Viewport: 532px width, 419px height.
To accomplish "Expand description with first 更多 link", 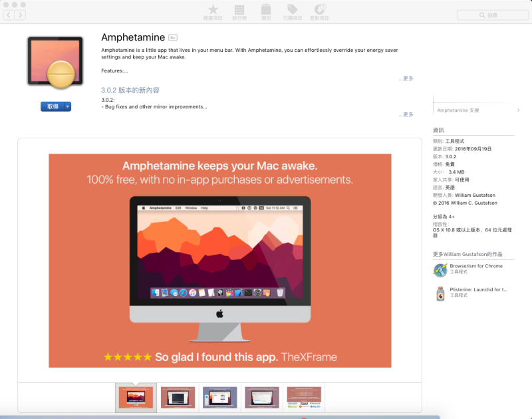I will pyautogui.click(x=406, y=78).
